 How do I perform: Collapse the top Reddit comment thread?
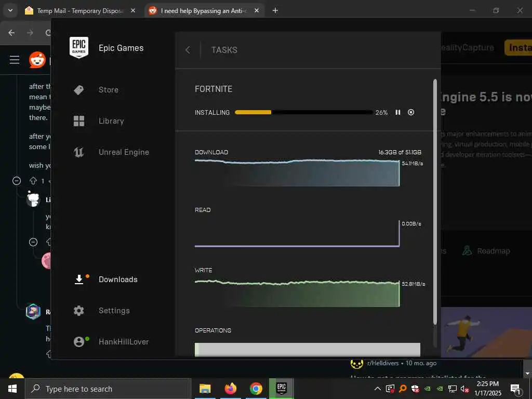17,181
